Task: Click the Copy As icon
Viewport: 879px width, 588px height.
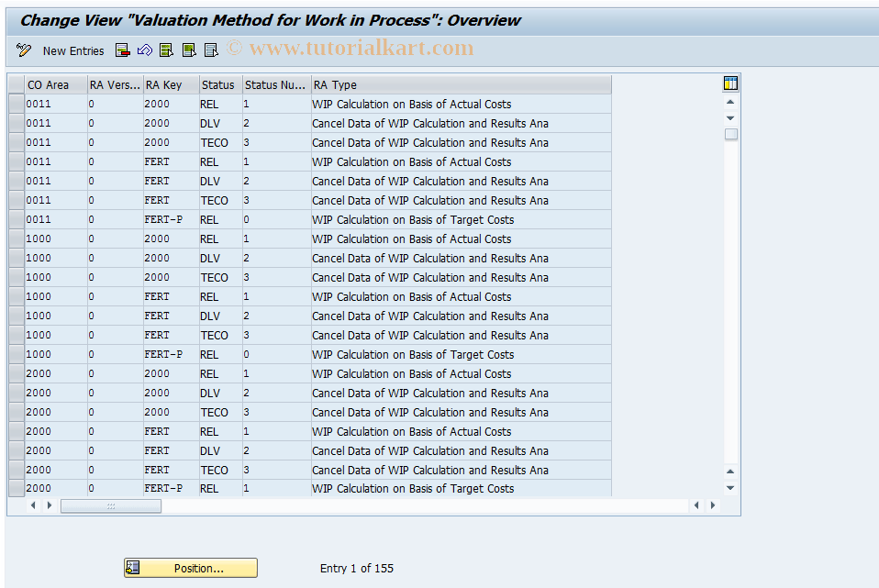Action: coord(122,50)
